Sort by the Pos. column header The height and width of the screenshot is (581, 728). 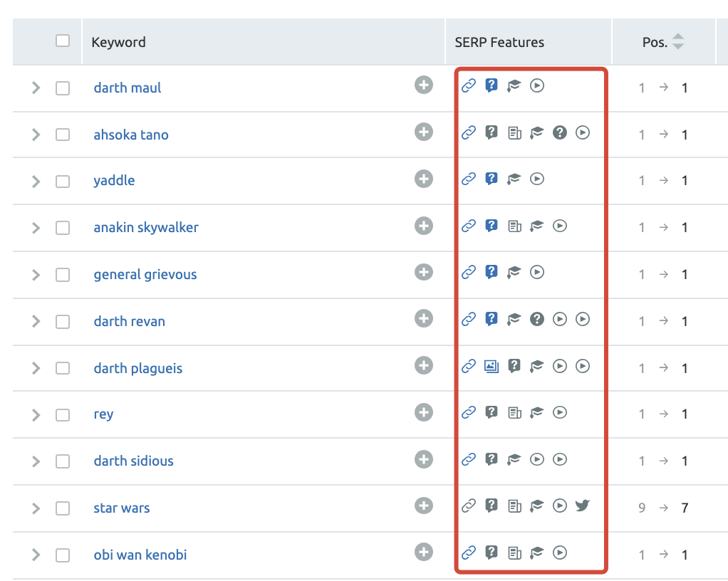663,42
